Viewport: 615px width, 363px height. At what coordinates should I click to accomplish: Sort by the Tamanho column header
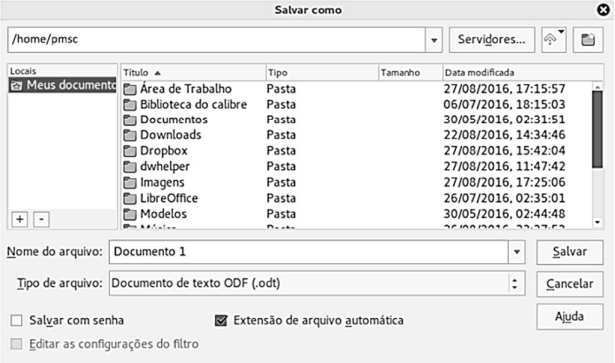pyautogui.click(x=411, y=73)
